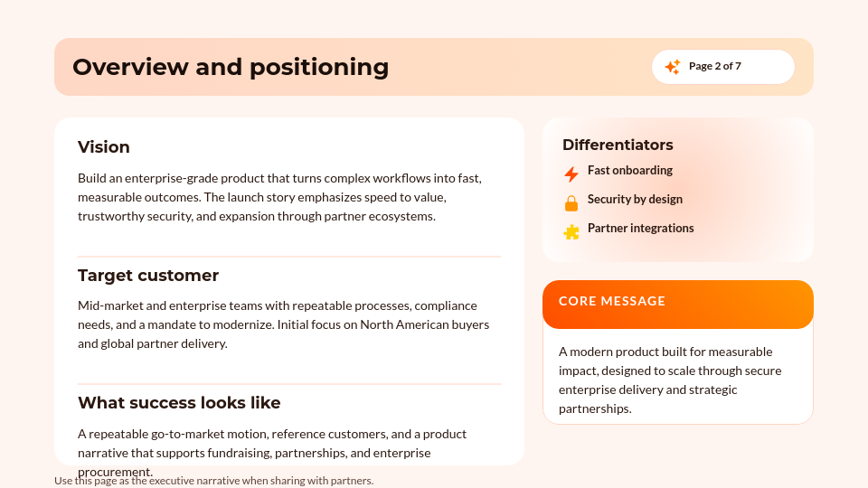The width and height of the screenshot is (868, 488).
Task: Click the Partner integrations label
Action: click(640, 228)
